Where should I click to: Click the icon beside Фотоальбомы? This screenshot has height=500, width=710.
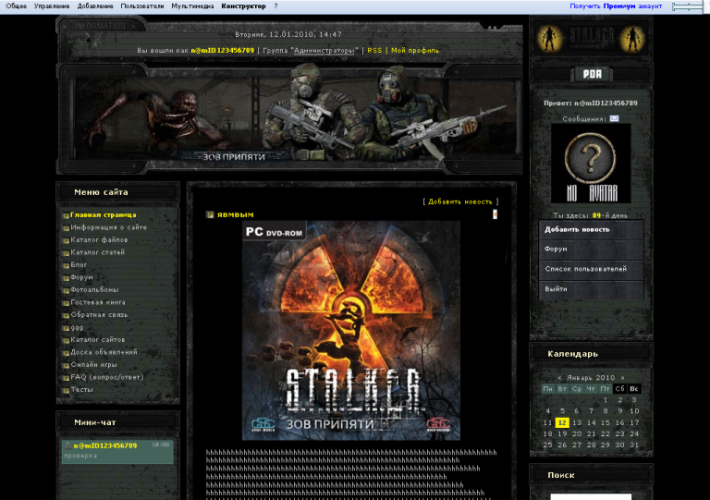click(x=66, y=290)
